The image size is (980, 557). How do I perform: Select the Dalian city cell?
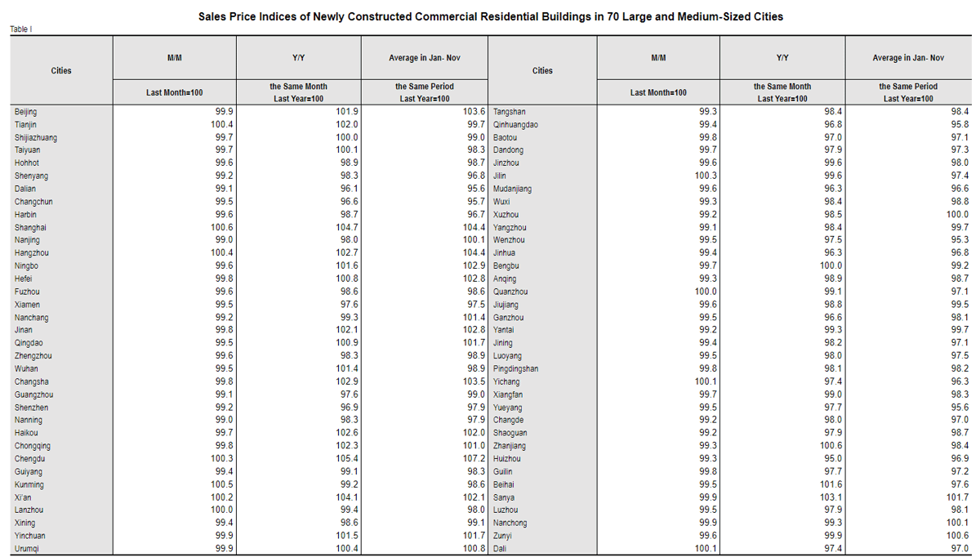24,189
